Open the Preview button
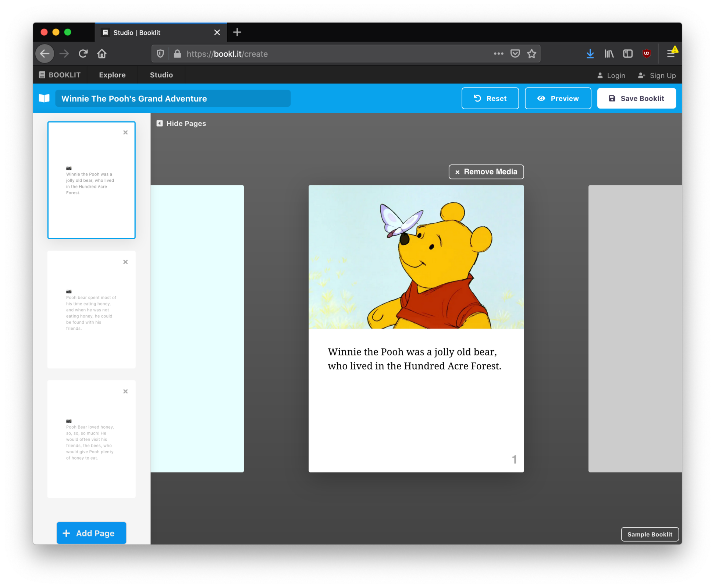 pos(558,98)
